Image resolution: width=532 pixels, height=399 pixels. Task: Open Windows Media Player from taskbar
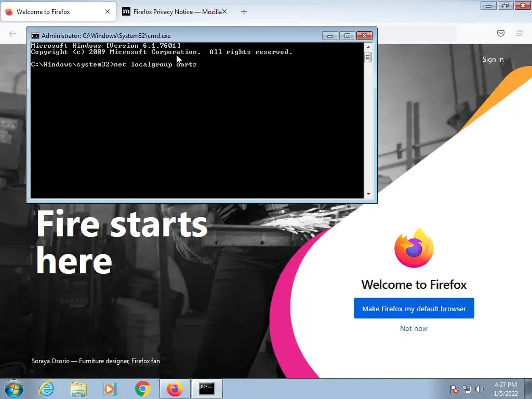tap(110, 389)
